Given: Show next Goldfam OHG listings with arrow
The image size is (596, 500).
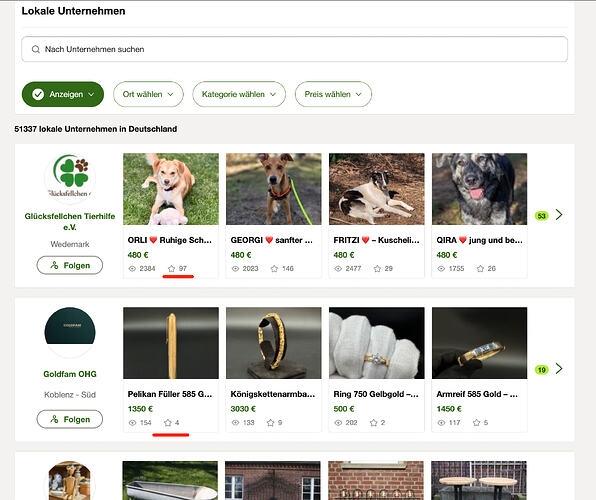Looking at the screenshot, I should click(559, 368).
